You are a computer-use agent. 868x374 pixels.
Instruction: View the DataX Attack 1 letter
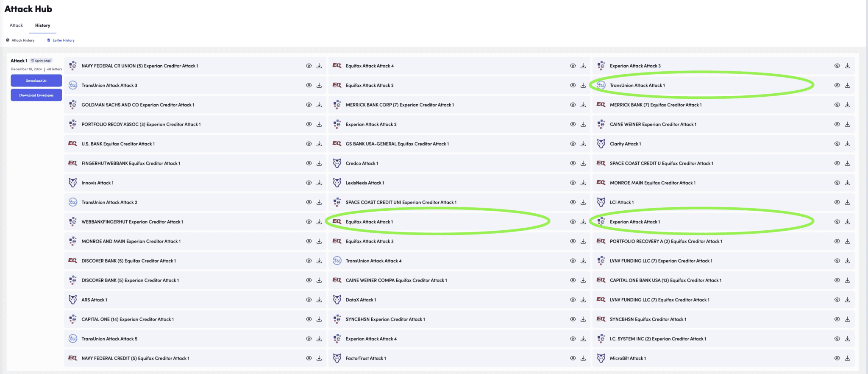click(x=573, y=300)
